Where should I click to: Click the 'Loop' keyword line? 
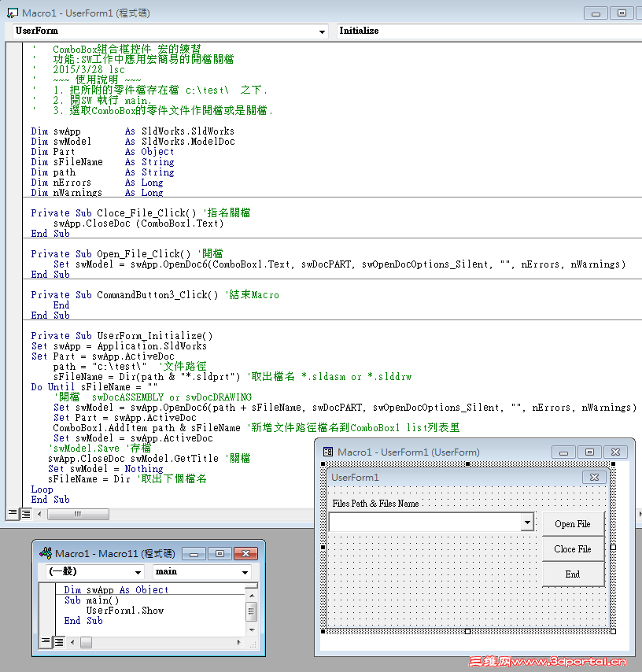pyautogui.click(x=42, y=489)
